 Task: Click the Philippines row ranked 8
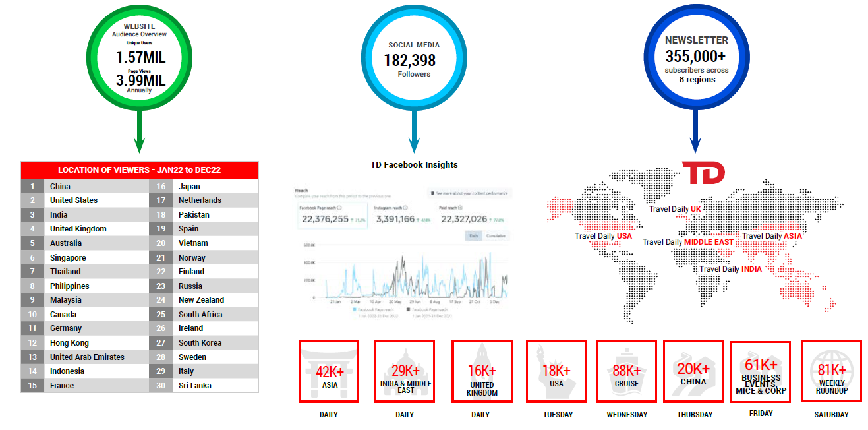tap(86, 286)
